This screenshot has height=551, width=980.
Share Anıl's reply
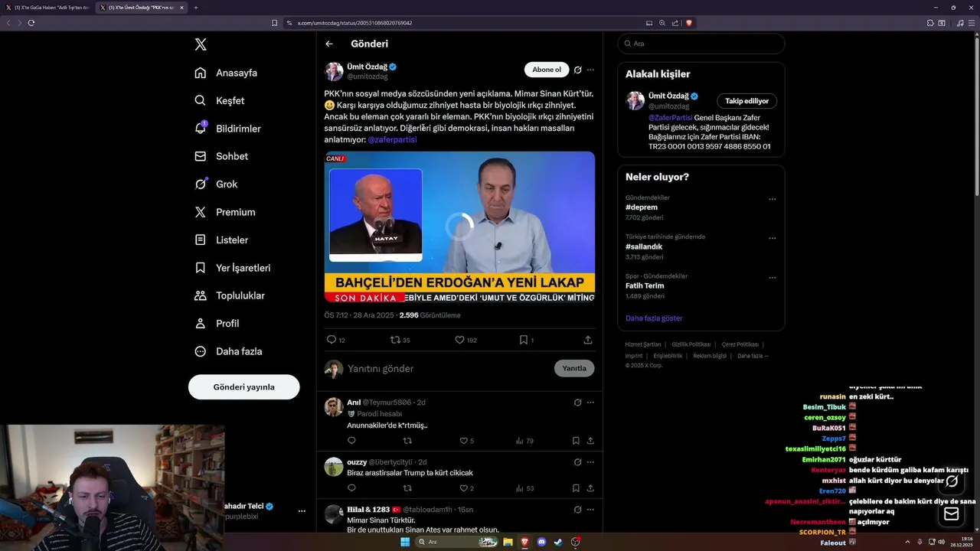[x=590, y=441]
